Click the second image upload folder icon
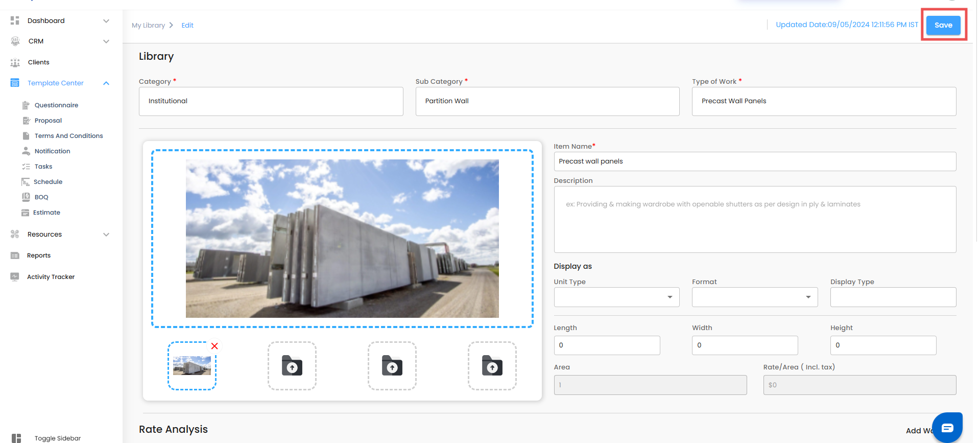980x443 pixels. tap(292, 366)
